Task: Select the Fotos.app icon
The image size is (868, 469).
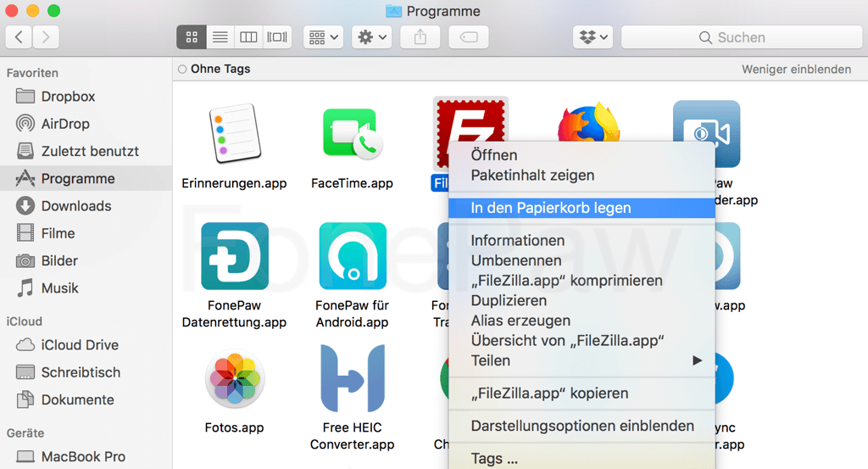Action: pos(234,379)
